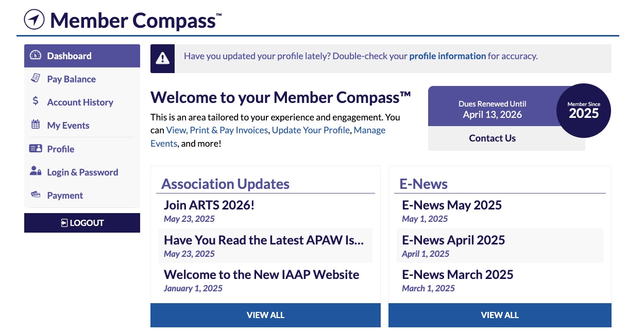The image size is (644, 333).
Task: Click the Contact Us button
Action: pos(492,138)
